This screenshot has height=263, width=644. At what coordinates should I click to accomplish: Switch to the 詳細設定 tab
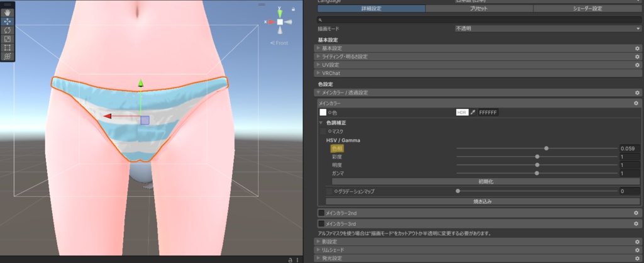tap(371, 9)
